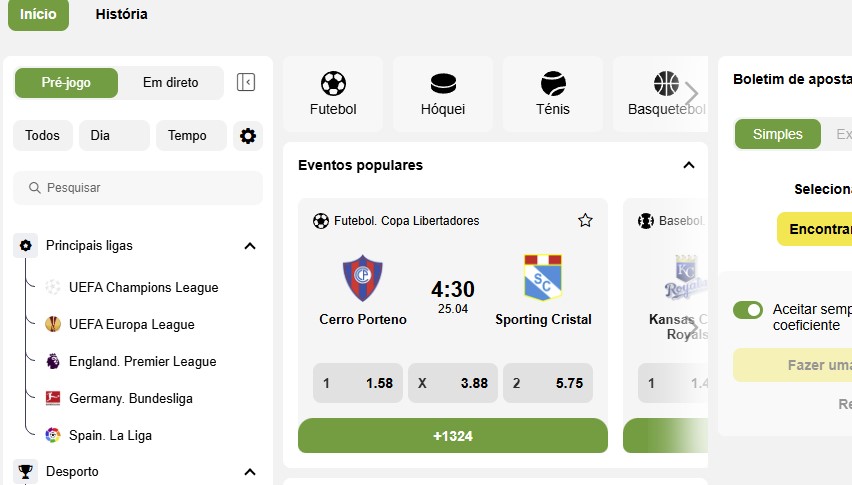Screen dimensions: 852x485
Task: Open the História tab
Action: [x=121, y=14]
